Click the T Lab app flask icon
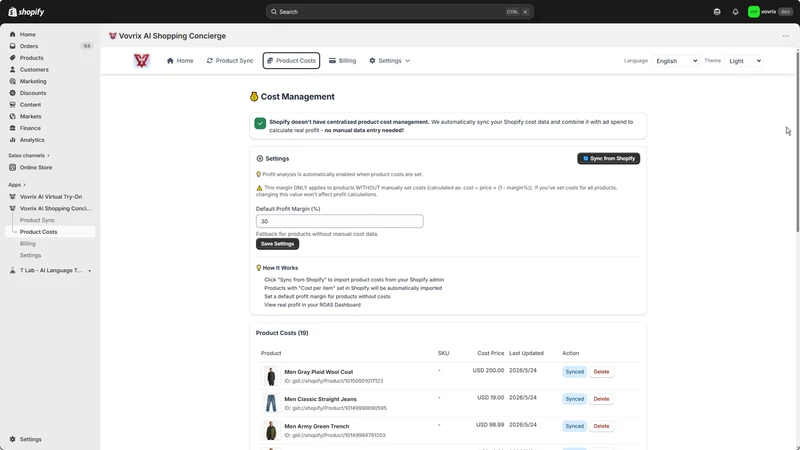The width and height of the screenshot is (800, 450). (12, 270)
